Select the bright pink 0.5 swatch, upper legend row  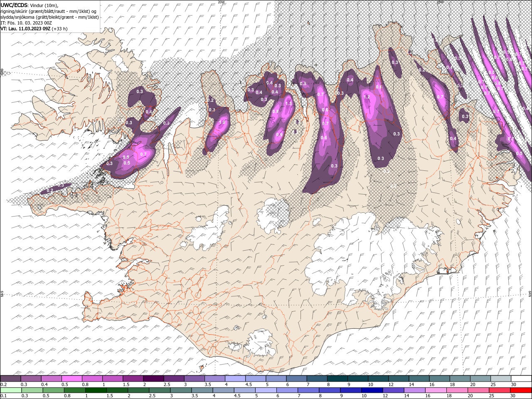71,379
